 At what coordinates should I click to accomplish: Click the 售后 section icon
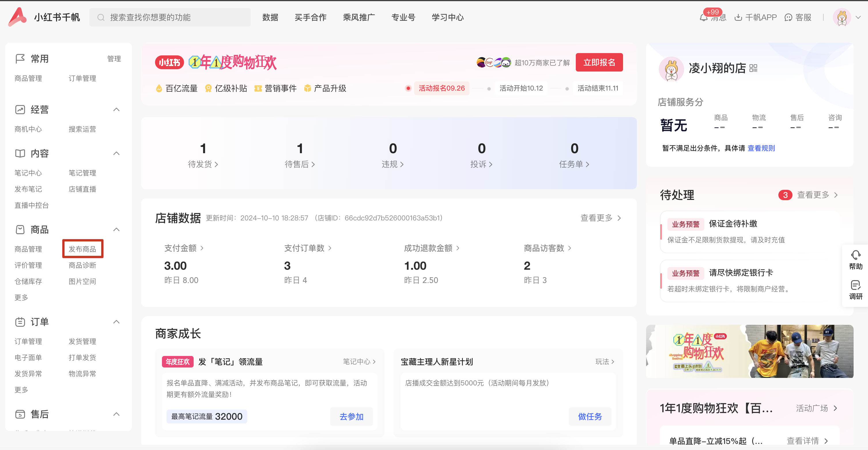click(x=20, y=414)
